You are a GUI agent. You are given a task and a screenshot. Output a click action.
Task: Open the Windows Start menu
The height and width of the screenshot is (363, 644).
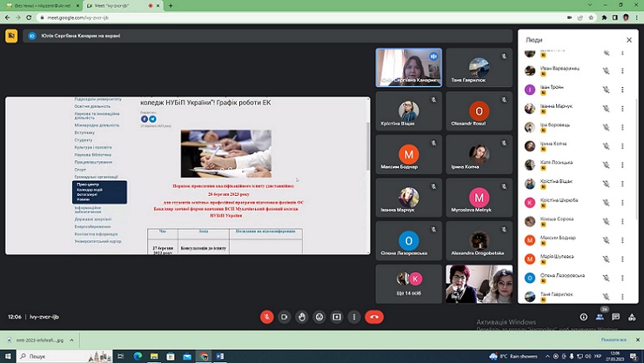tap(7, 356)
